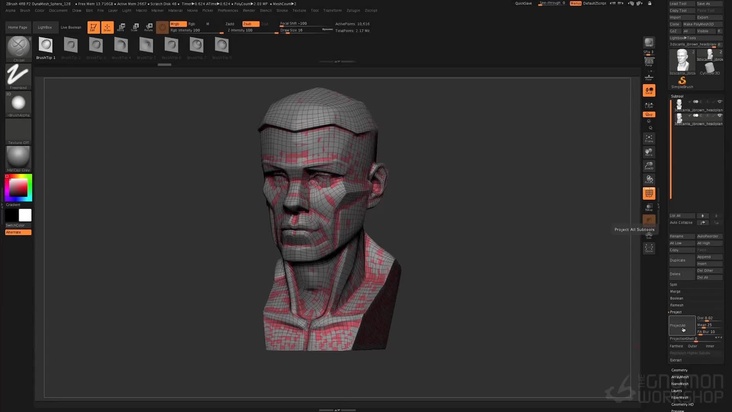Pick a color in the color picker square

click(x=19, y=188)
